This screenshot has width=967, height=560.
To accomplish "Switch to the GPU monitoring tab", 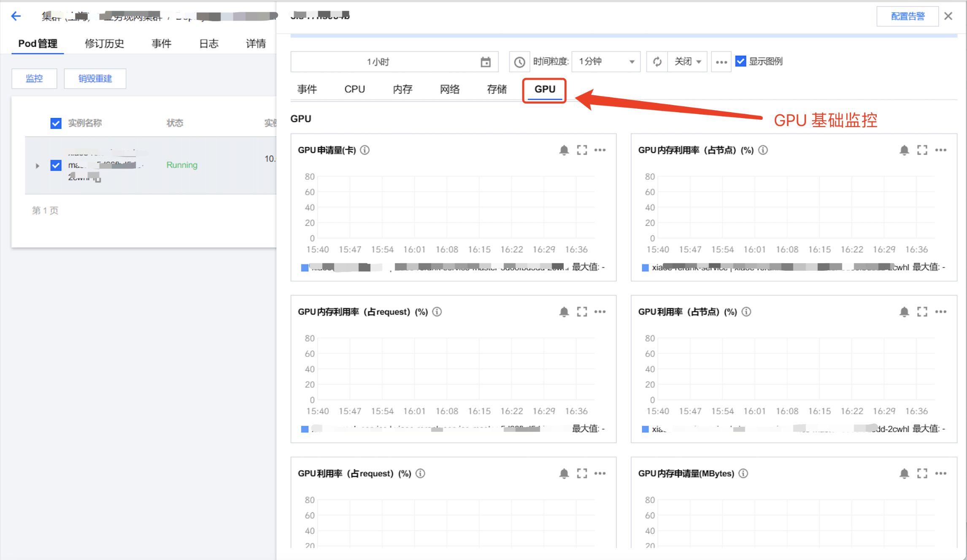I will 545,89.
